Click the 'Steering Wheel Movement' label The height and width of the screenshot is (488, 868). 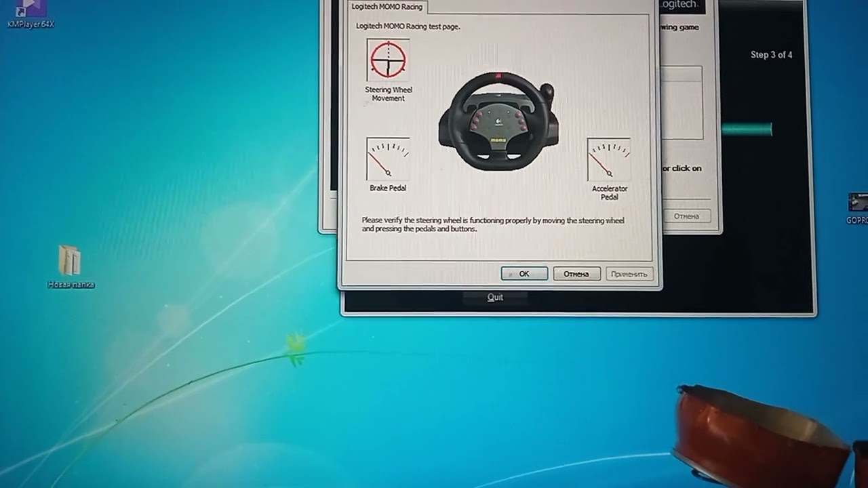(389, 94)
